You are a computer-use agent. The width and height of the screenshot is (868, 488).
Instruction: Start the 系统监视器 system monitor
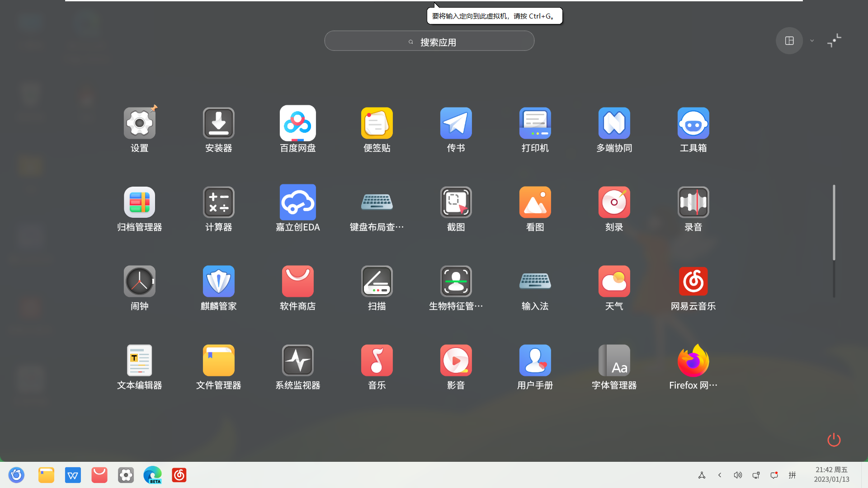pos(297,361)
